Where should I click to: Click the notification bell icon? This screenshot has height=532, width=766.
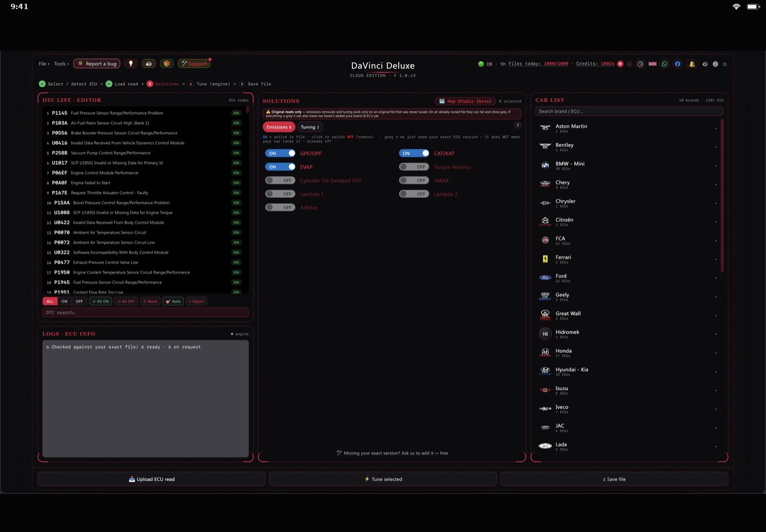coord(692,64)
